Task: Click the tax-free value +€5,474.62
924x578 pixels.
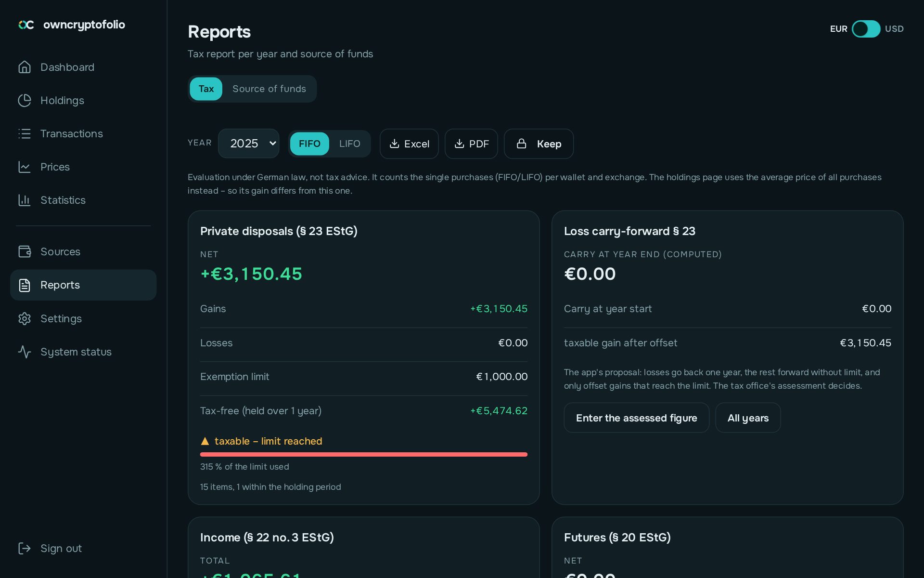Action: 499,411
